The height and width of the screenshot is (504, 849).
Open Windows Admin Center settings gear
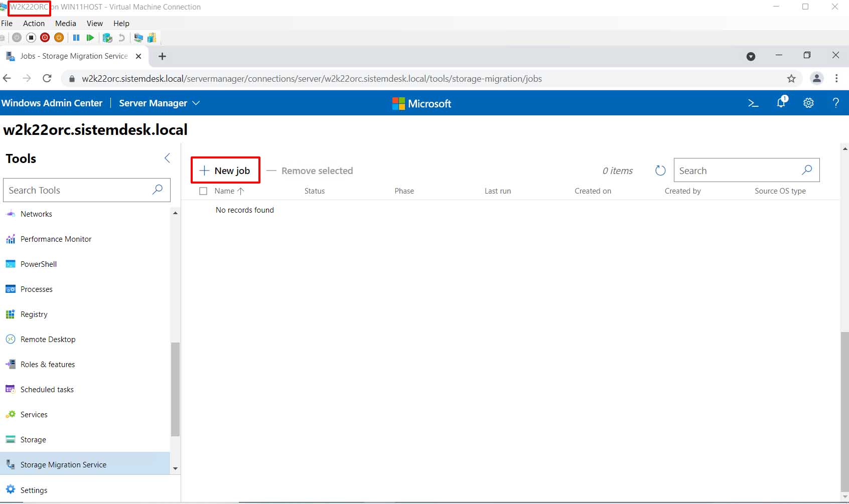point(808,103)
